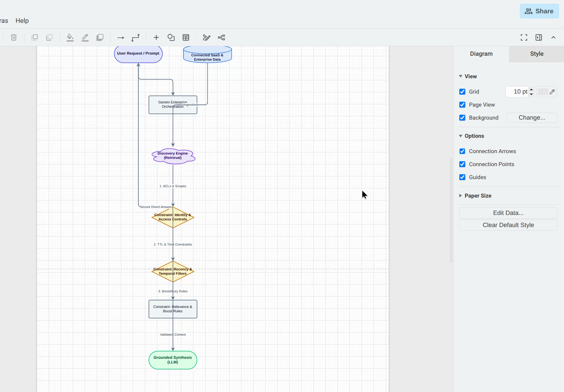Toggle the Guides checkbox
The image size is (564, 392).
coord(462,177)
